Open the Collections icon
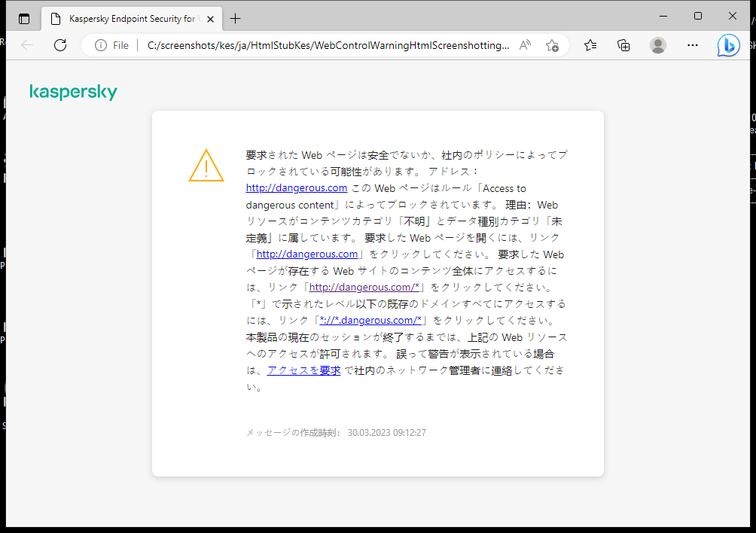The image size is (756, 533). point(623,45)
